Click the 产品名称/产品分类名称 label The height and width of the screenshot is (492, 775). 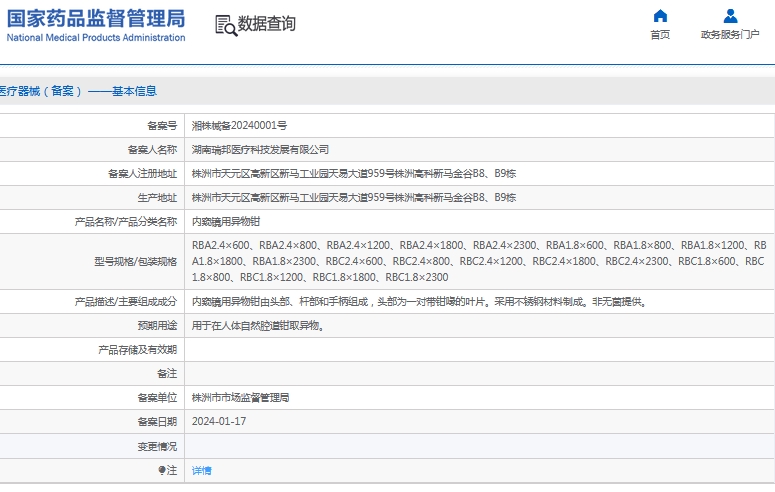[126, 222]
